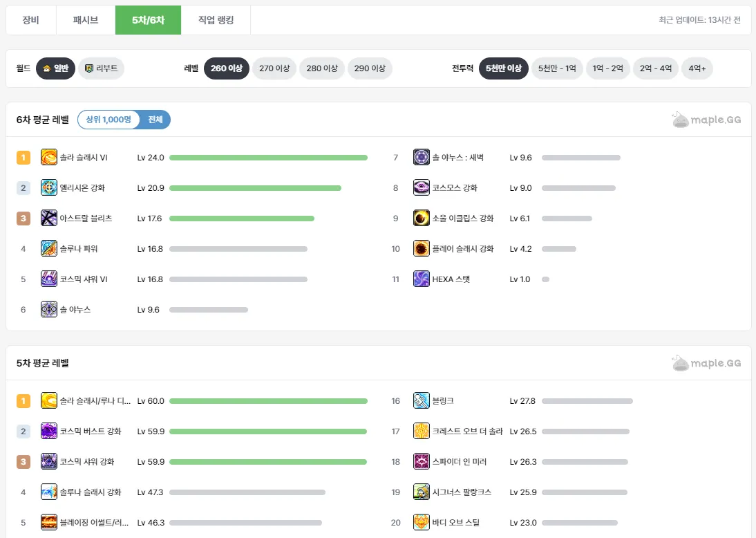Click the 최근 업데이트 timestamp text
756x538 pixels.
699,20
